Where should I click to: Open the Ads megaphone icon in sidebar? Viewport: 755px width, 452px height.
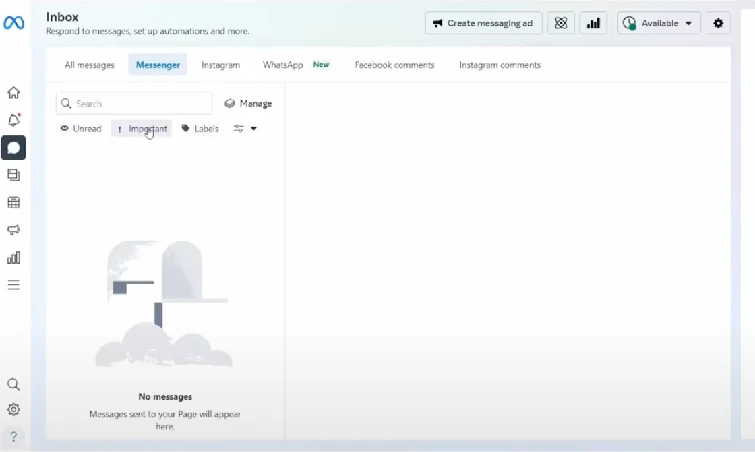(13, 230)
